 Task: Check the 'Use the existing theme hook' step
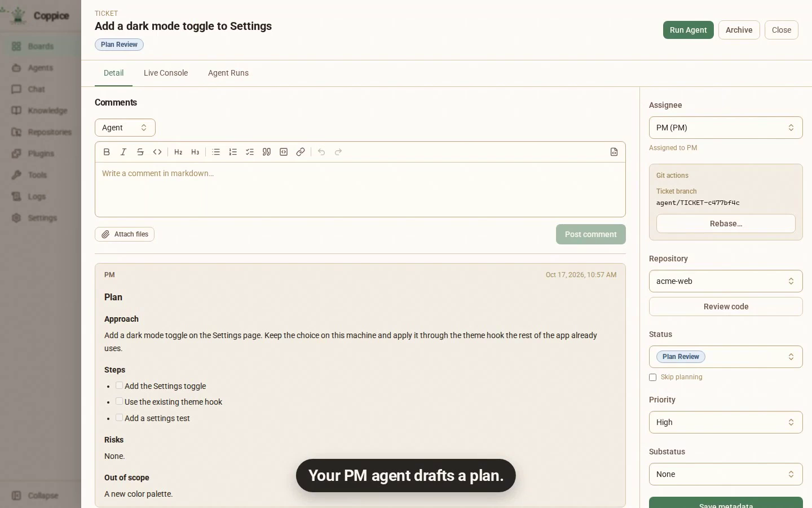point(119,401)
